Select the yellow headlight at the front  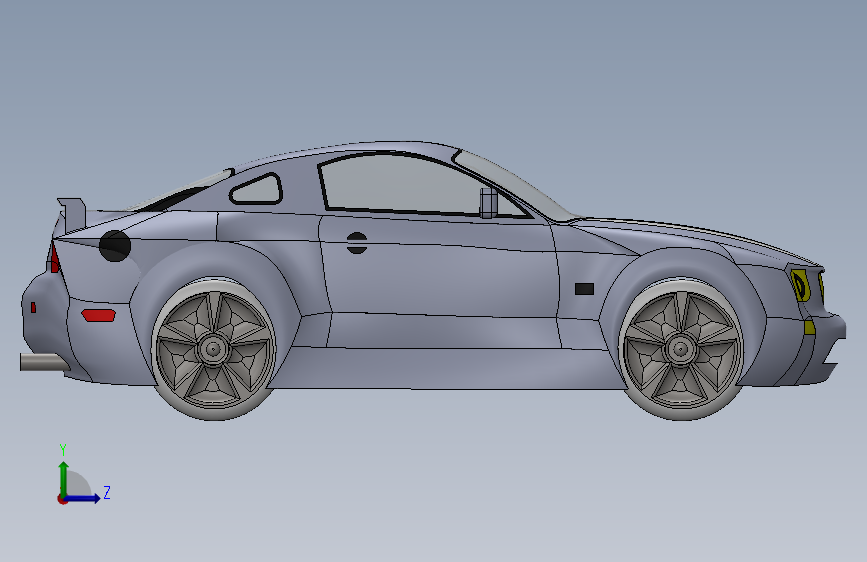(800, 284)
